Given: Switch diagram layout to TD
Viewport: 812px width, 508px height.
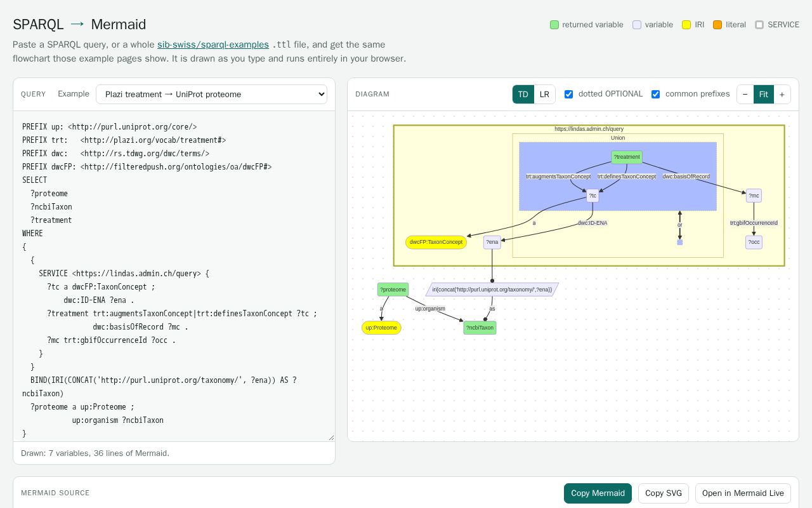Looking at the screenshot, I should pyautogui.click(x=523, y=94).
